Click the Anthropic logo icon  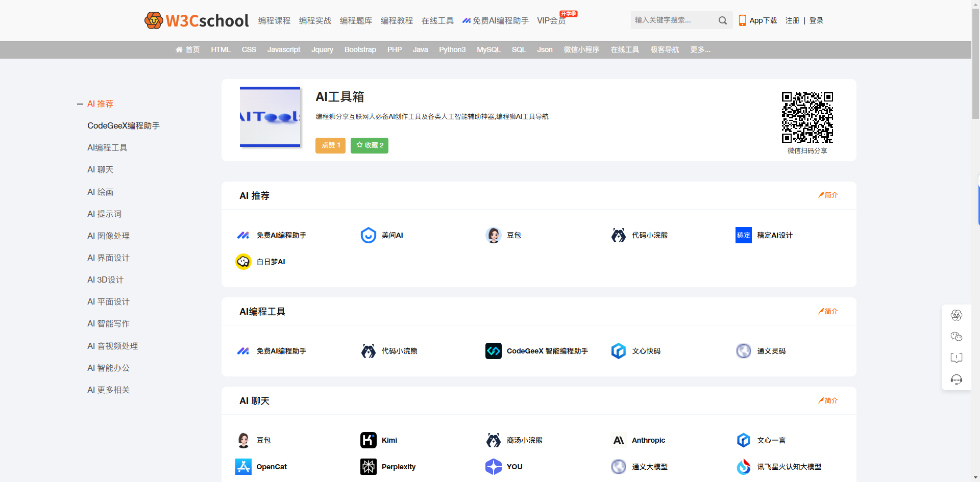[618, 440]
